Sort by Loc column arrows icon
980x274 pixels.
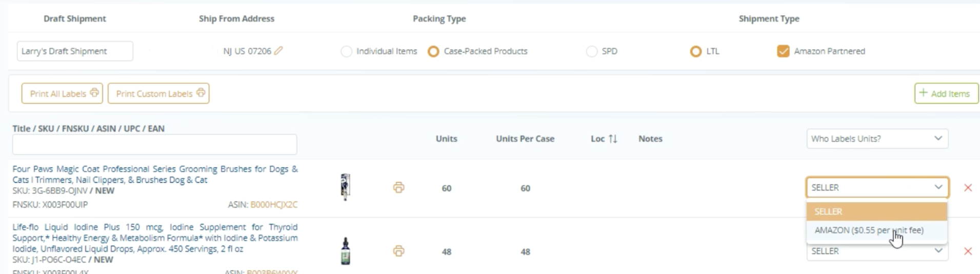point(613,139)
